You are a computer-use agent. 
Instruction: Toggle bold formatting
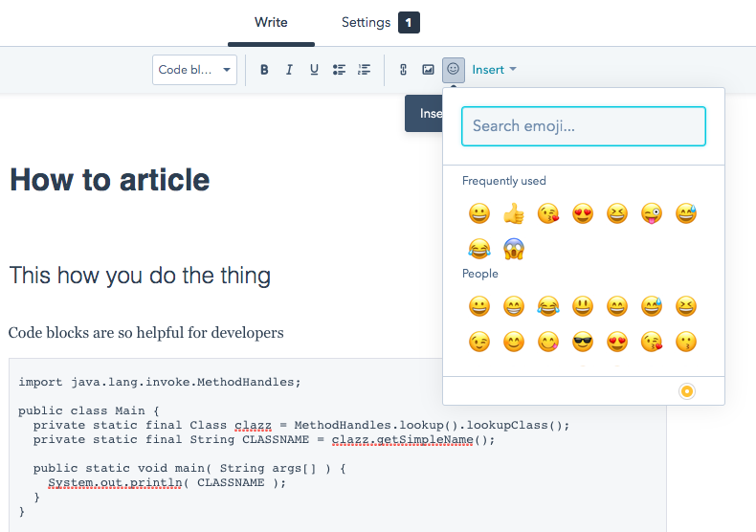pyautogui.click(x=264, y=70)
